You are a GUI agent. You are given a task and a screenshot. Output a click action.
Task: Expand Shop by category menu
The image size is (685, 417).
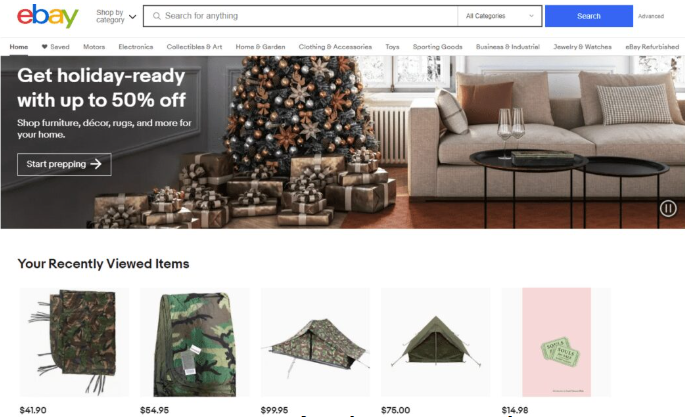(116, 16)
